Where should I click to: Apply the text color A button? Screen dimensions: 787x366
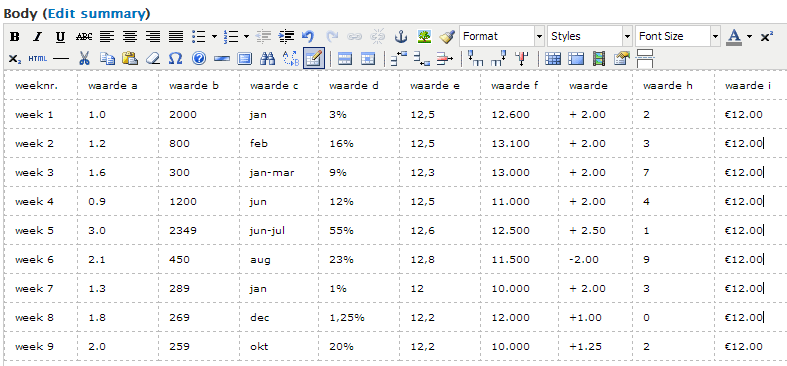[x=734, y=37]
